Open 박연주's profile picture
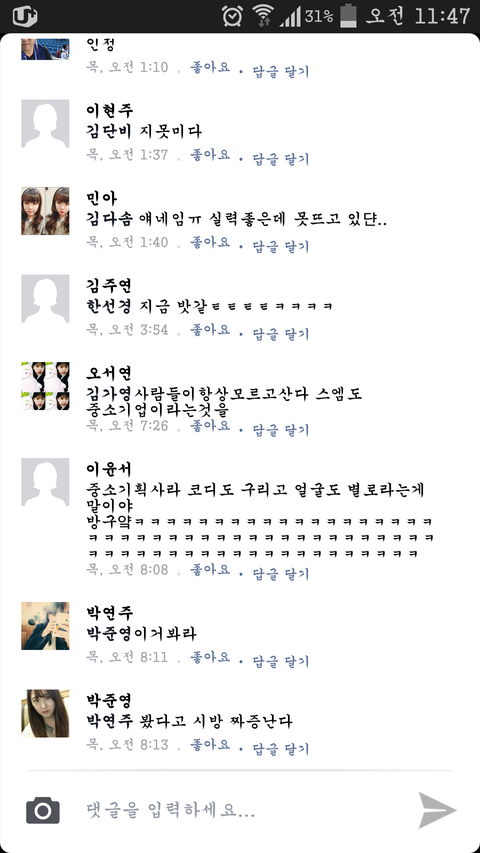Viewport: 480px width, 853px height. click(x=45, y=626)
